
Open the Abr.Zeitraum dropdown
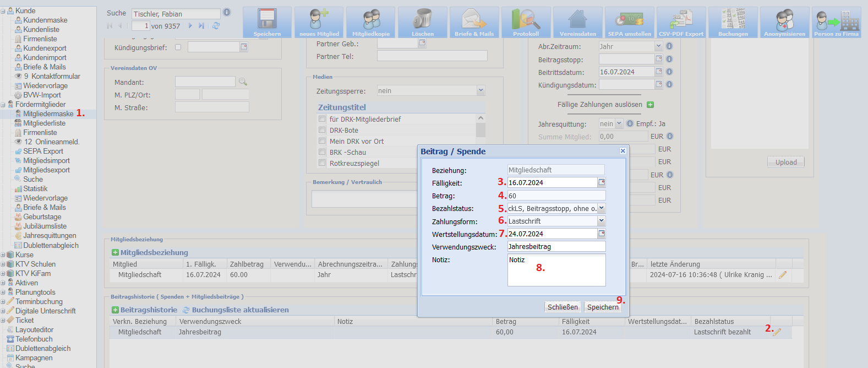(658, 46)
